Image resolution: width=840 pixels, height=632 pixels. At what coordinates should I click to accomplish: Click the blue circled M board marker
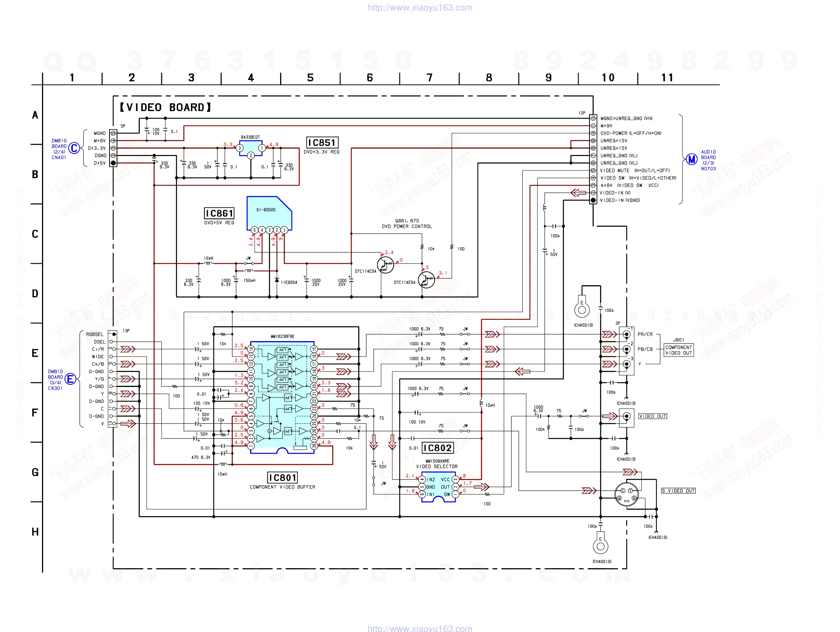(691, 159)
